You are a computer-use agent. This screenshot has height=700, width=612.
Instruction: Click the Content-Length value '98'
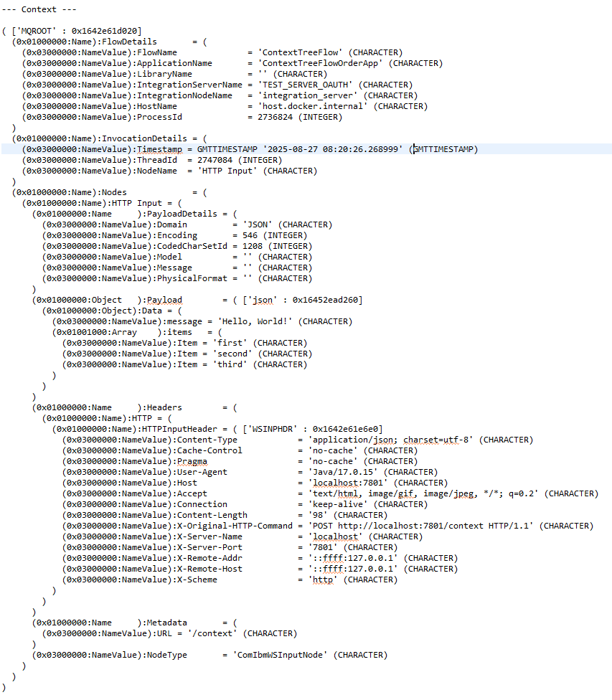(318, 515)
